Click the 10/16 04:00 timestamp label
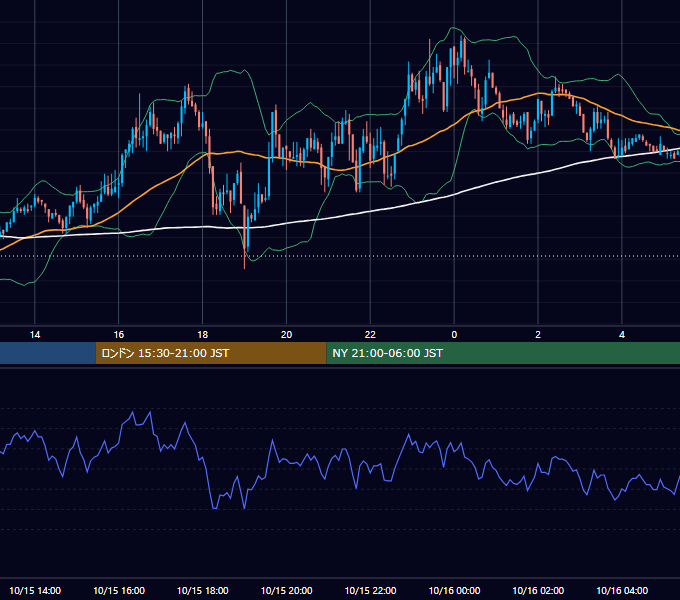Viewport: 680px width, 600px height. tap(622, 590)
